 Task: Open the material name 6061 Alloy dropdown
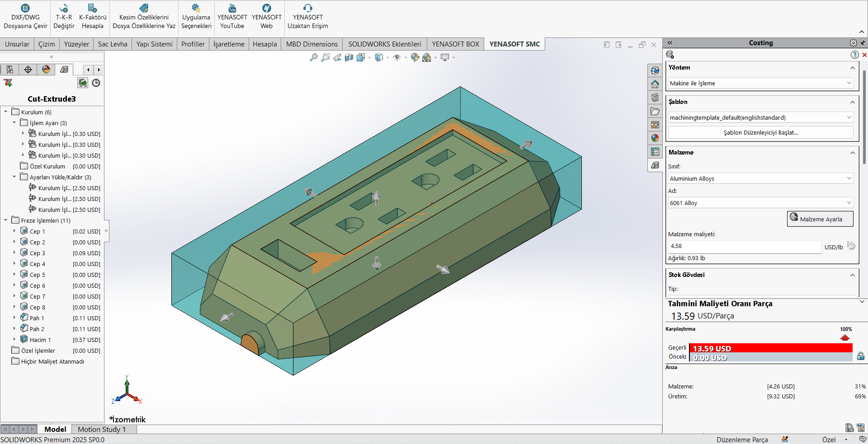click(761, 203)
